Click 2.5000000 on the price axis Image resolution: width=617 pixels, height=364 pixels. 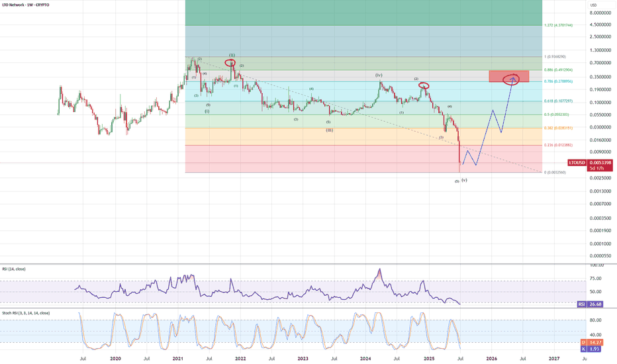click(600, 36)
